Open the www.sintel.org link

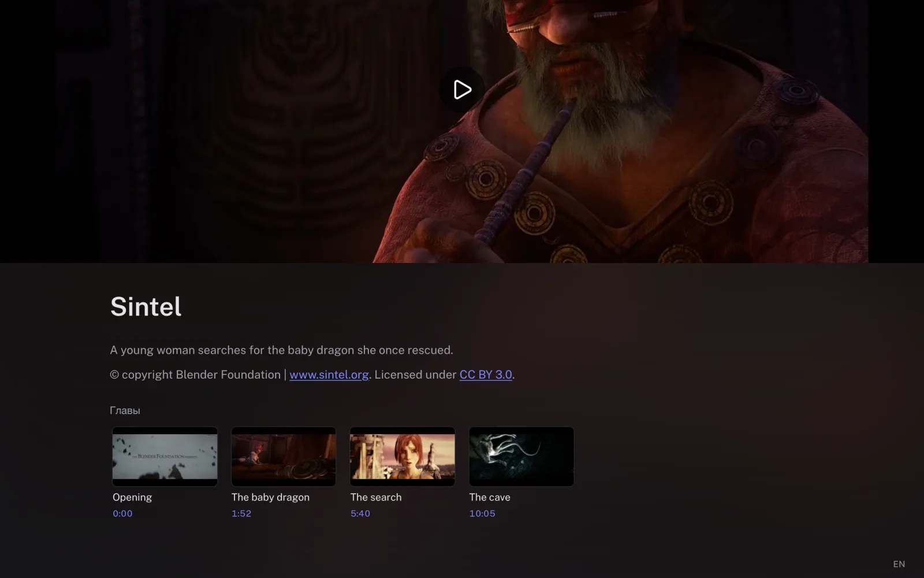click(x=329, y=375)
